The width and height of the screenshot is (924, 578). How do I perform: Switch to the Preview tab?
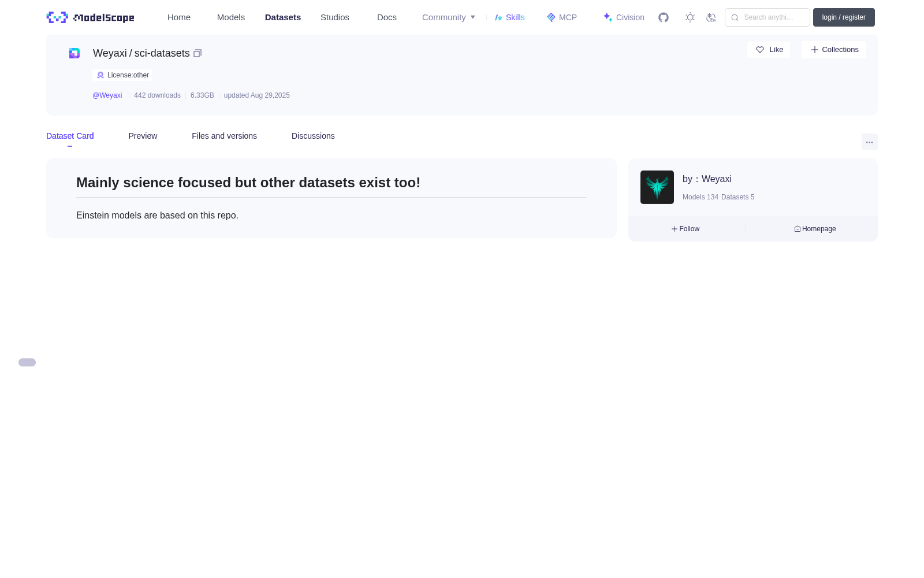coord(143,136)
